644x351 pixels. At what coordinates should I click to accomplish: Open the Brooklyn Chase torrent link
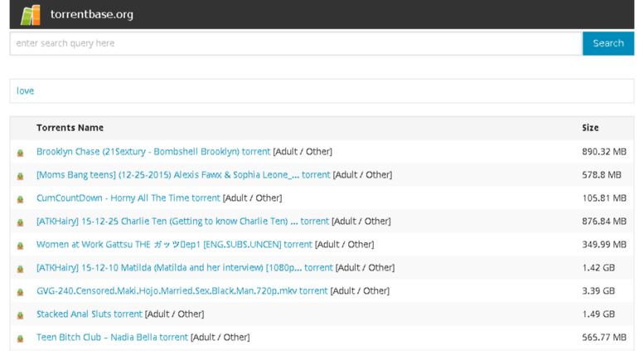pyautogui.click(x=153, y=152)
